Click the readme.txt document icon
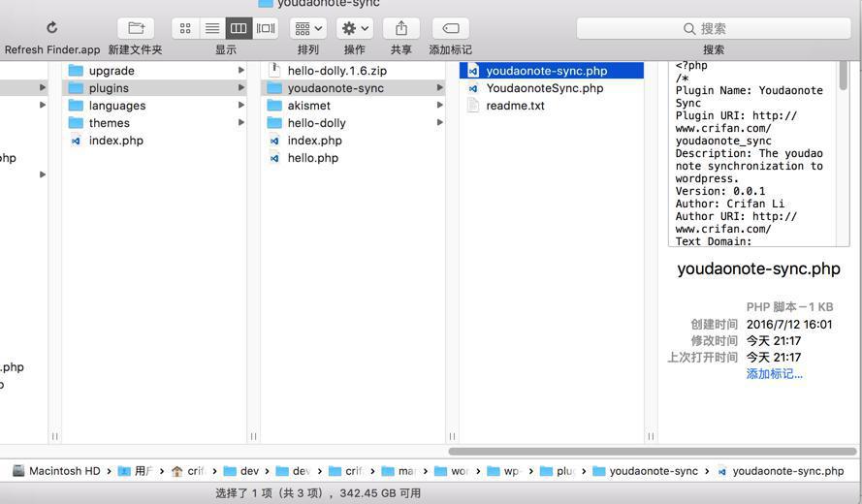 point(473,105)
